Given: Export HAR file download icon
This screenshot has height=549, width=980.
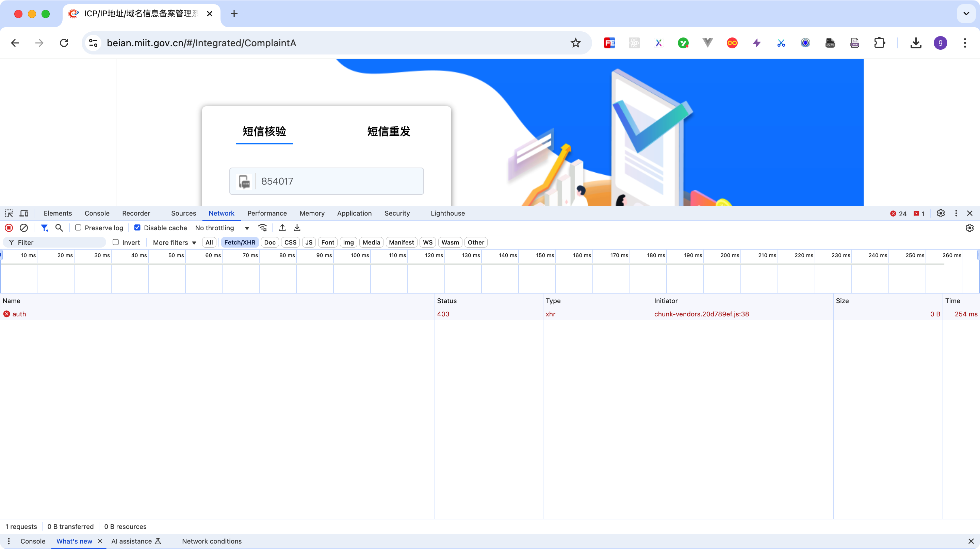Looking at the screenshot, I should (x=297, y=228).
